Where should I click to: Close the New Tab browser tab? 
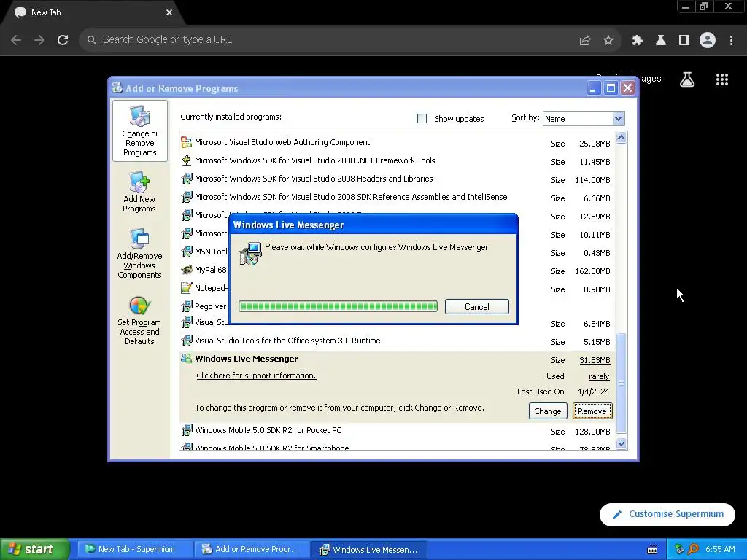click(169, 12)
